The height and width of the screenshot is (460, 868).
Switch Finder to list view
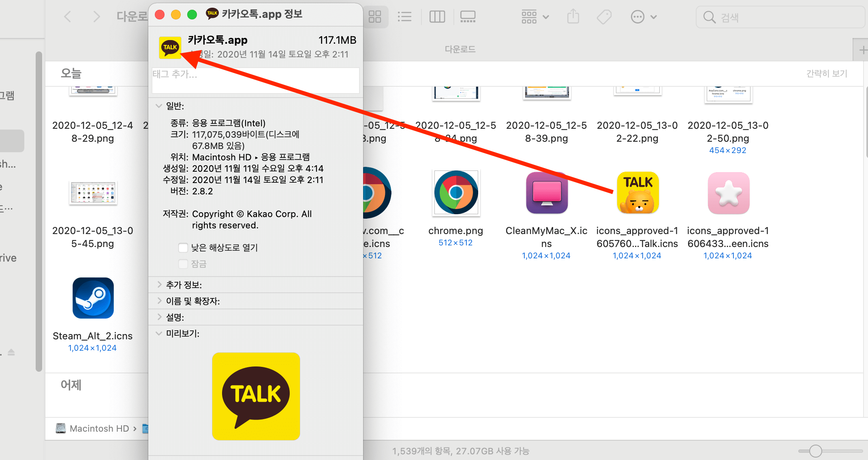point(404,17)
